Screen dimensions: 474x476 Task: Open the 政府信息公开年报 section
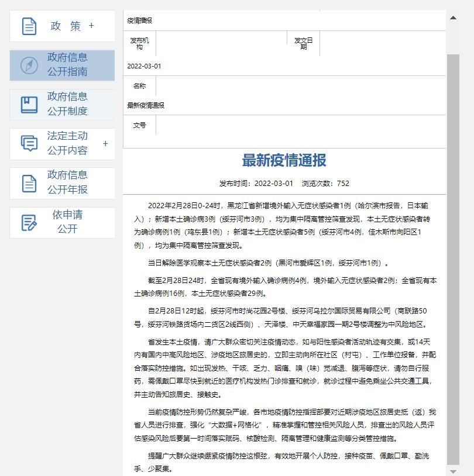tap(67, 182)
